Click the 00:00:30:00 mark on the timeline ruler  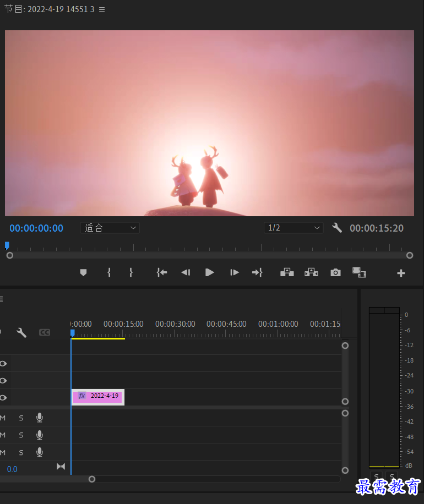pyautogui.click(x=175, y=324)
